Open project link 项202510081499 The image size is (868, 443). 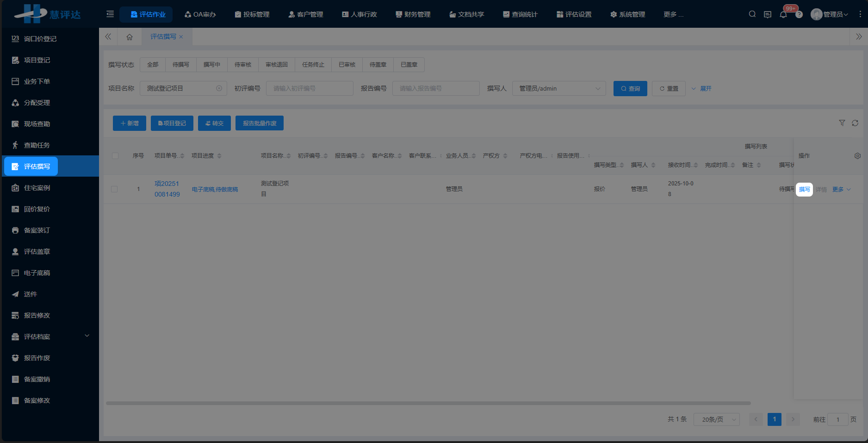pos(167,189)
